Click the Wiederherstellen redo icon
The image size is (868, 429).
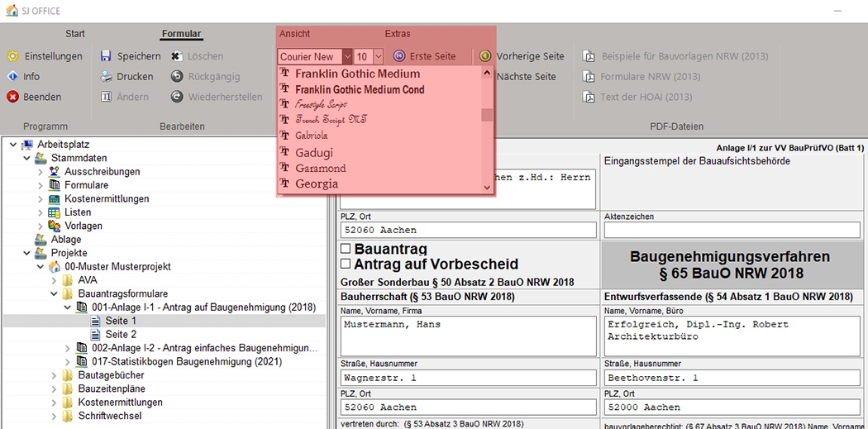coord(176,97)
